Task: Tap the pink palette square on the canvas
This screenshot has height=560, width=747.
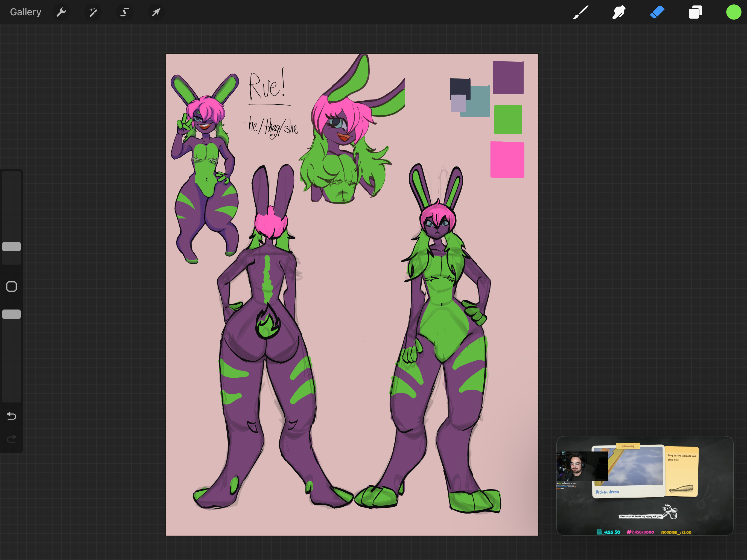Action: 507,159
